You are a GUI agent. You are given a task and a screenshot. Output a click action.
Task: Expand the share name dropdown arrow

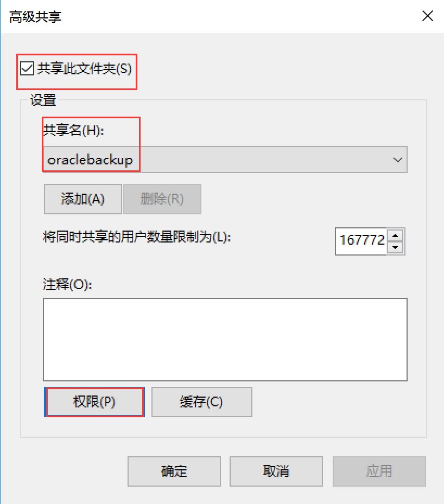[397, 160]
